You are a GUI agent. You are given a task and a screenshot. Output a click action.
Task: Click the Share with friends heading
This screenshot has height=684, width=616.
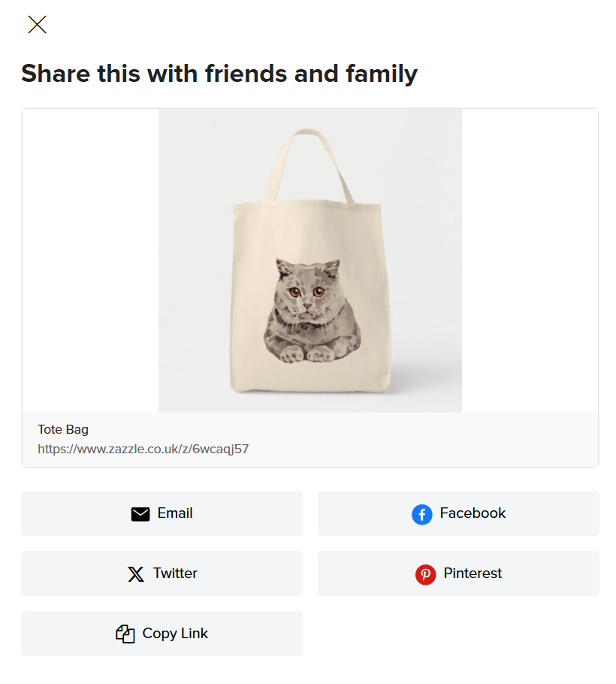tap(219, 74)
